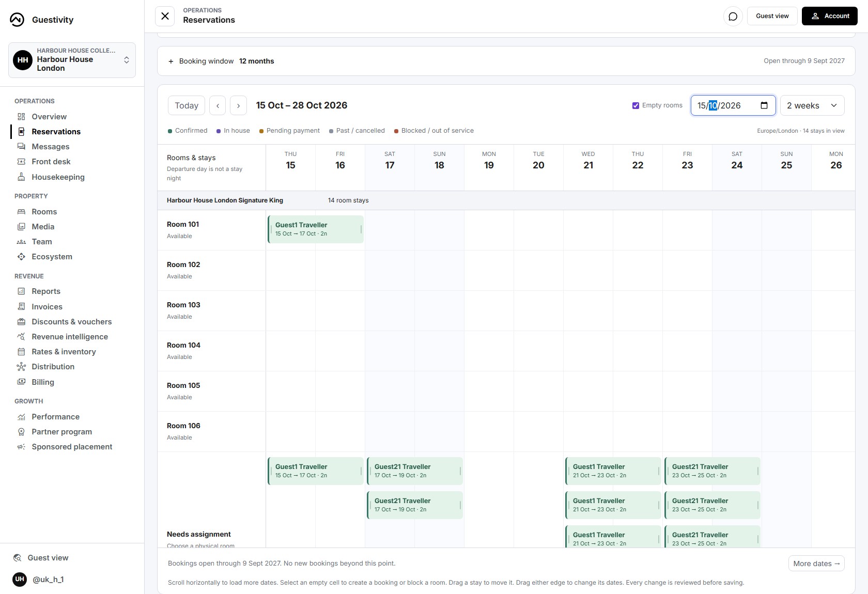Click the Guestivity logo icon
This screenshot has width=868, height=594.
17,20
